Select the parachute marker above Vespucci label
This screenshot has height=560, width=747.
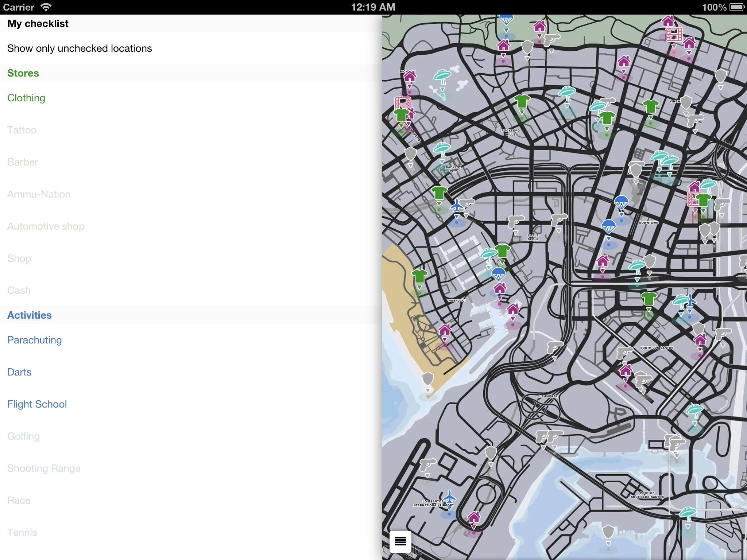pos(498,274)
